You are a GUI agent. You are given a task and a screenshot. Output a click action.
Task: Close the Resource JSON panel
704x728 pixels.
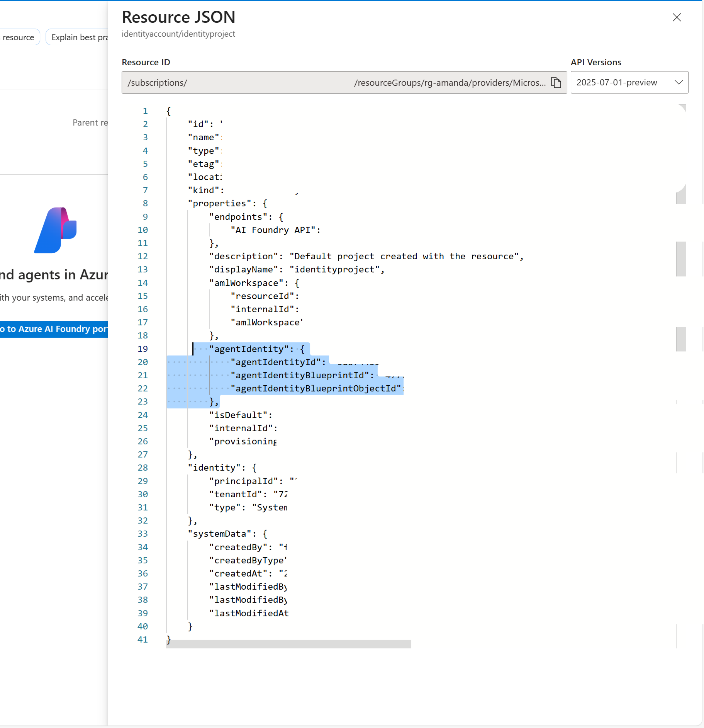(677, 17)
